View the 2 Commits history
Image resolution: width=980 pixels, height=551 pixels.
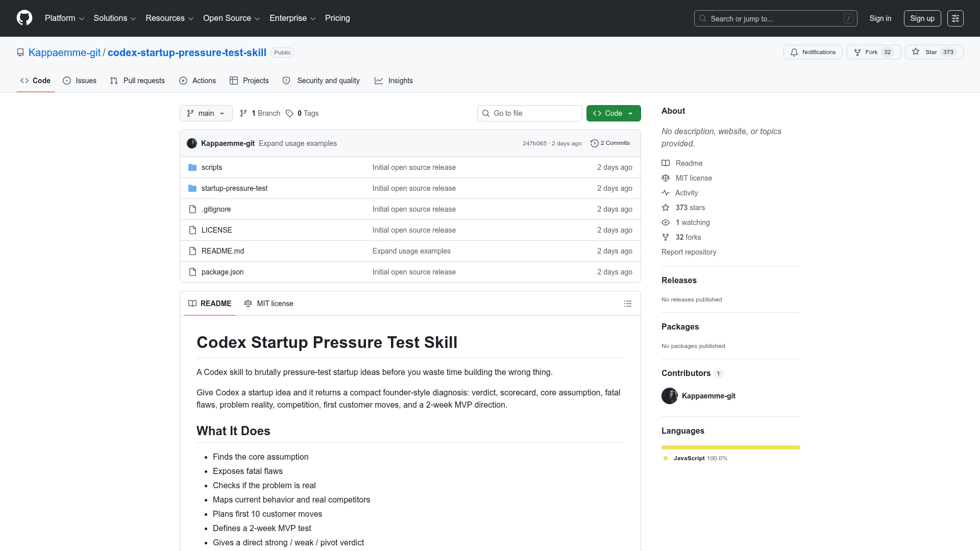point(610,143)
